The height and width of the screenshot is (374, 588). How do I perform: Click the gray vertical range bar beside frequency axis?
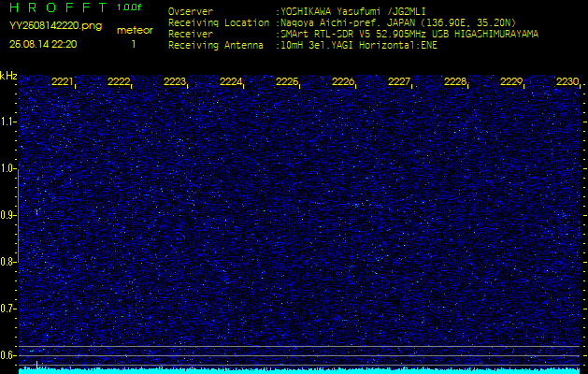19,215
